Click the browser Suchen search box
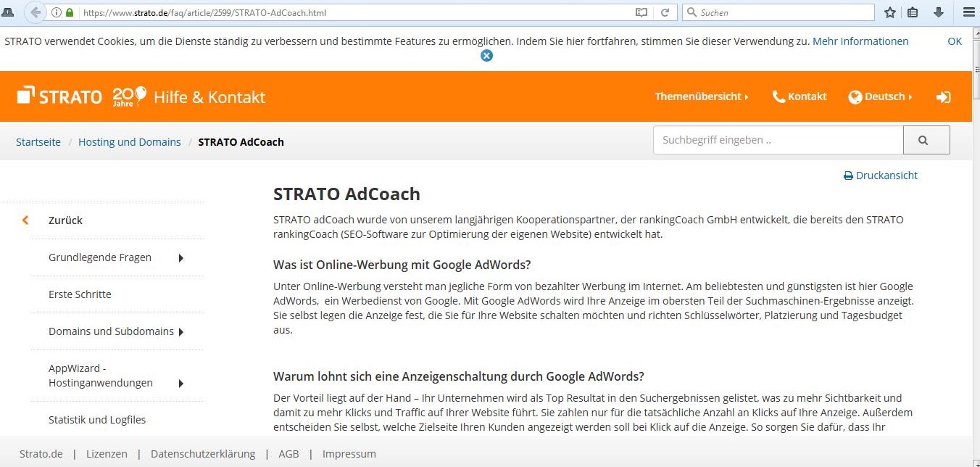The image size is (980, 467). pos(779,12)
